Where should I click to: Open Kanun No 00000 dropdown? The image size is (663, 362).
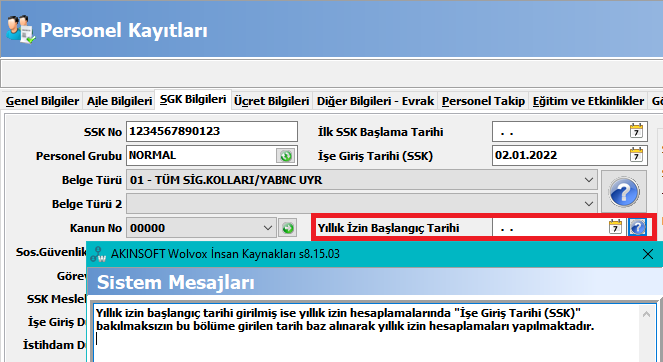pyautogui.click(x=268, y=228)
